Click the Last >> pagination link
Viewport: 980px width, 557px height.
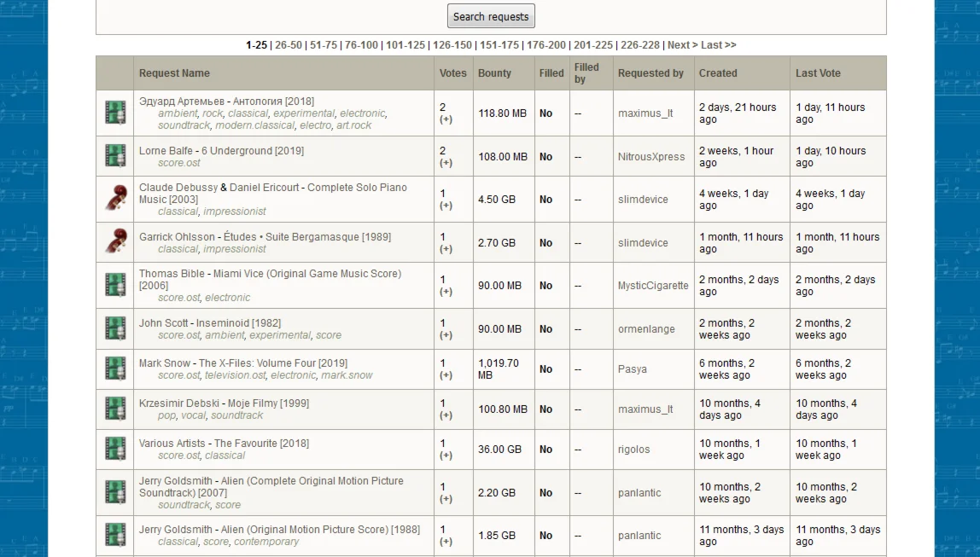718,45
